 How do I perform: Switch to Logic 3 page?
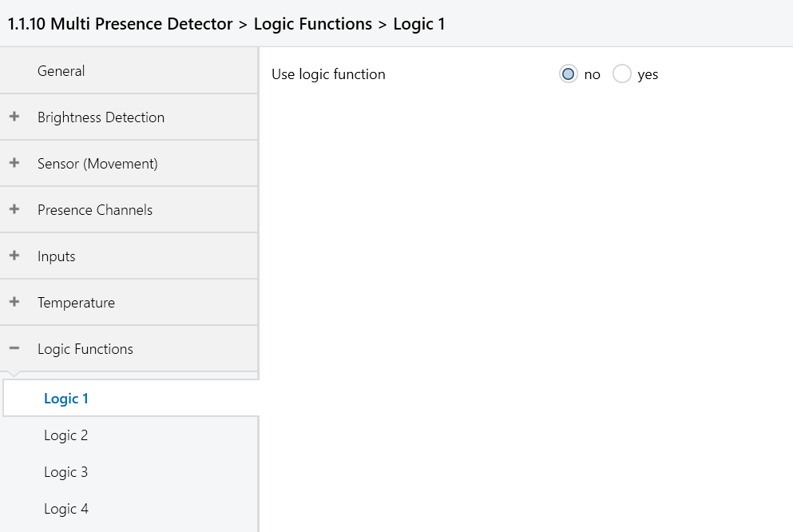[x=131, y=472]
